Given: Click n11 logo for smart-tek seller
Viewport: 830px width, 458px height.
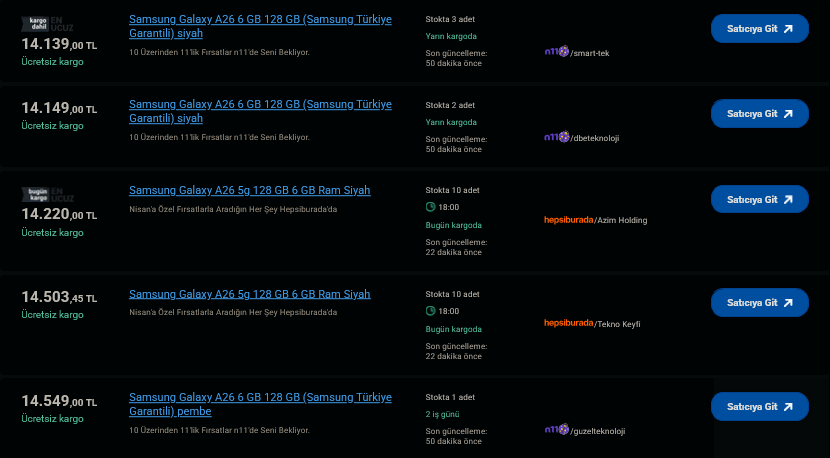Looking at the screenshot, I should pyautogui.click(x=557, y=51).
